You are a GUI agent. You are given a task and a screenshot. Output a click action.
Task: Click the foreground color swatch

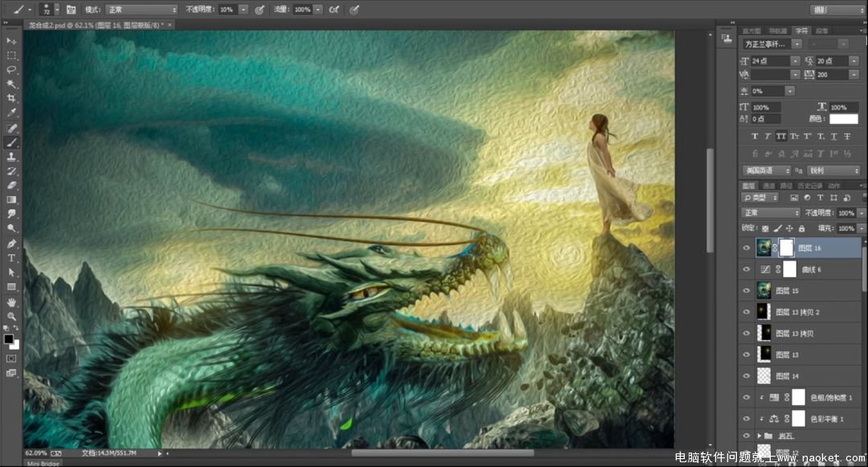pyautogui.click(x=8, y=339)
